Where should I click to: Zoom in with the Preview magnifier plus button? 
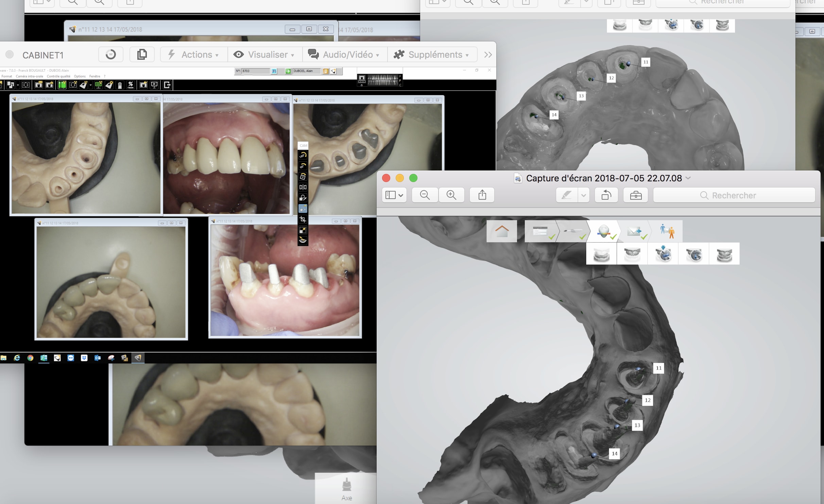[x=451, y=195]
